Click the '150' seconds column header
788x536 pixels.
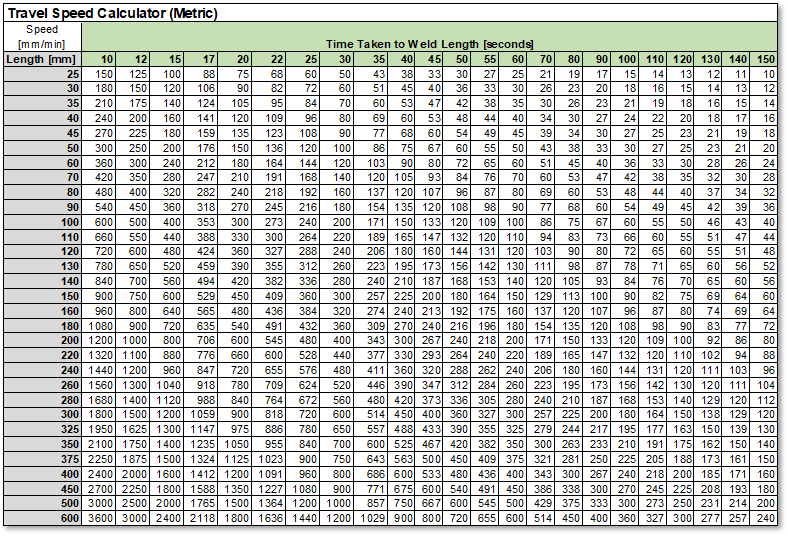click(763, 59)
